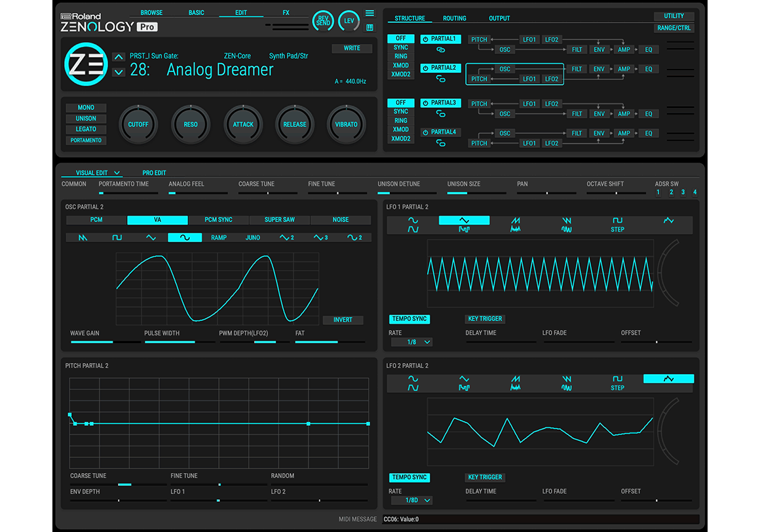Click the REV SEND knob
The image size is (760, 532).
(x=323, y=21)
